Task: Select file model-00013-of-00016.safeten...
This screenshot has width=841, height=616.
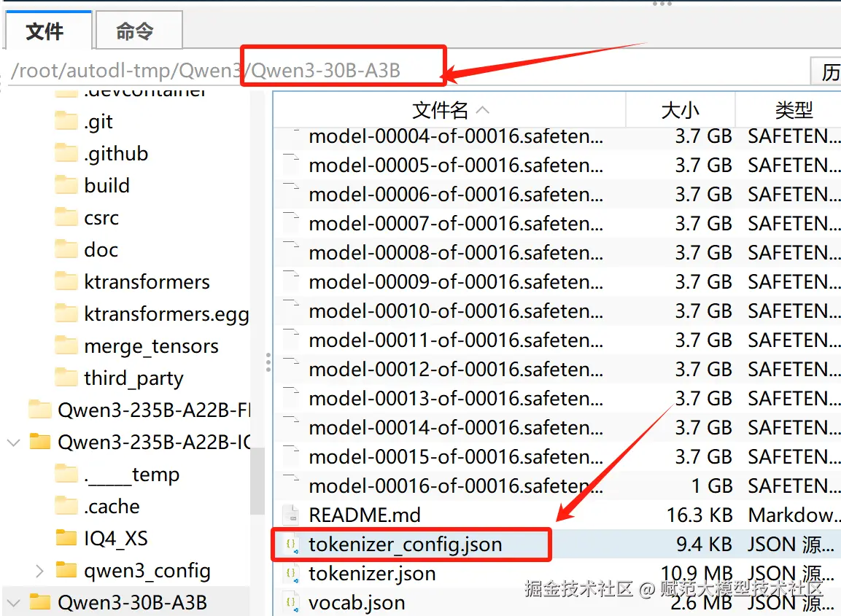Action: coord(455,398)
